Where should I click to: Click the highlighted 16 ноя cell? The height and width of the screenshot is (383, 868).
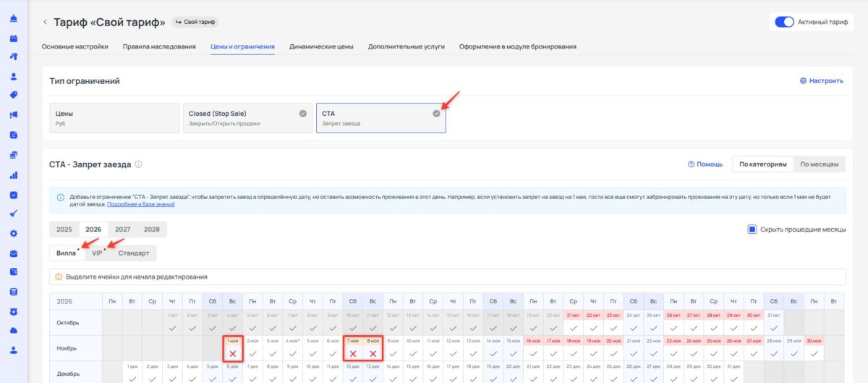tap(534, 349)
